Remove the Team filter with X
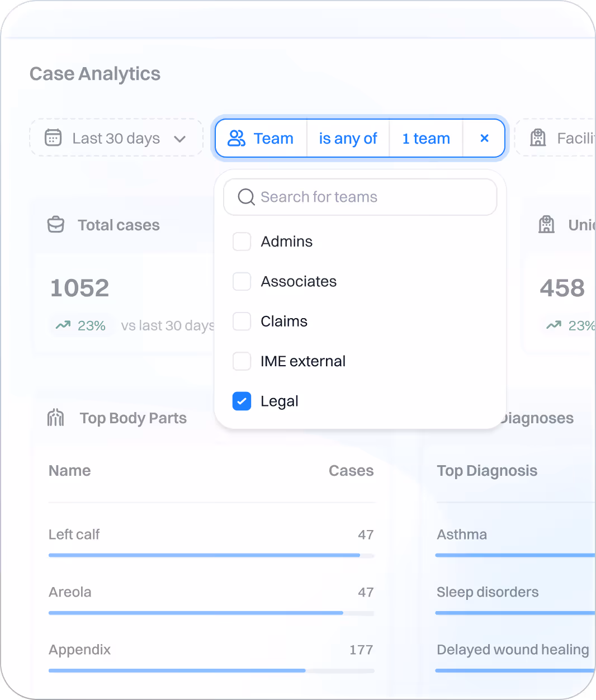The image size is (596, 700). click(485, 138)
